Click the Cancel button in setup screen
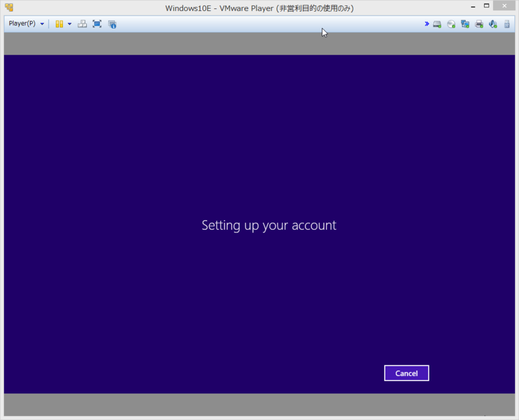This screenshot has height=420, width=519. [407, 373]
